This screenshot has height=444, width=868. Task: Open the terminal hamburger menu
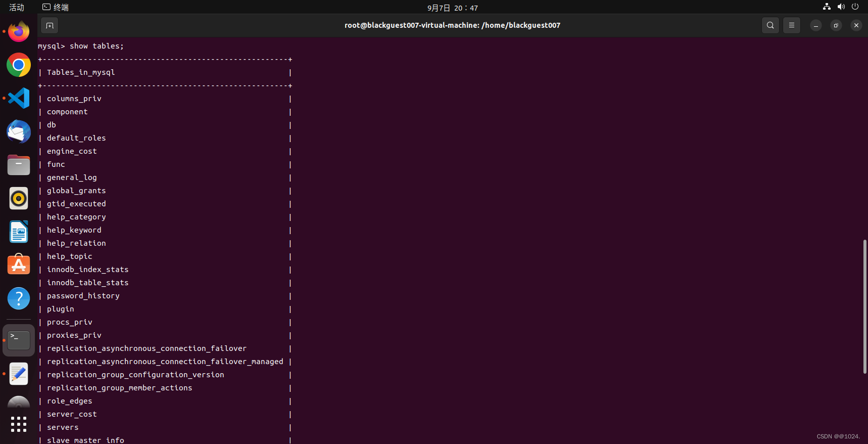[x=792, y=25]
